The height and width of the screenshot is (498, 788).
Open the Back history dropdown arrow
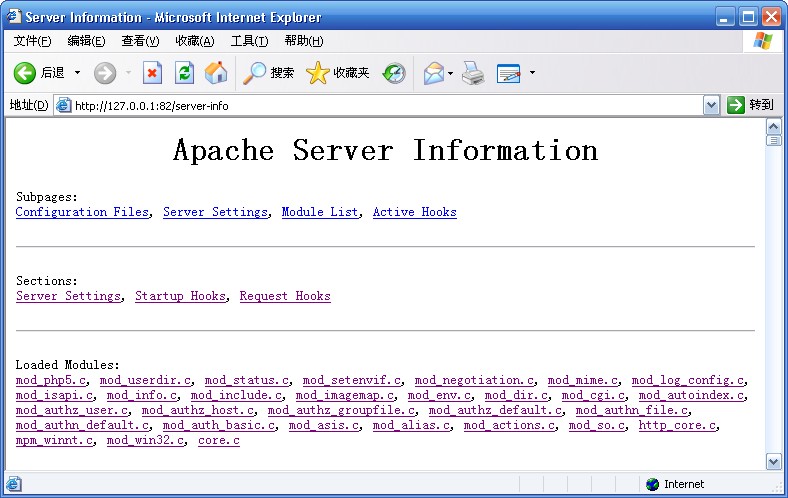(77, 73)
